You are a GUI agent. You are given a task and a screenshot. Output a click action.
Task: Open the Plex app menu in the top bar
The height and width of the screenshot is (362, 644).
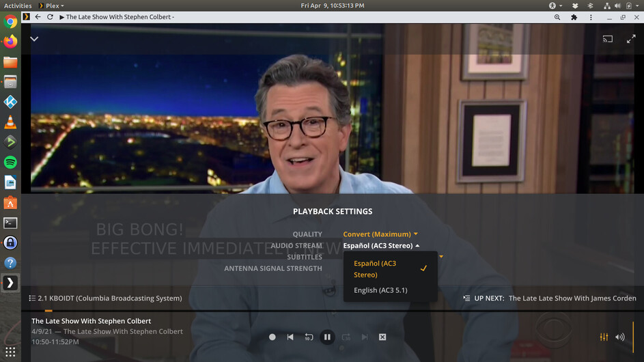(x=51, y=5)
